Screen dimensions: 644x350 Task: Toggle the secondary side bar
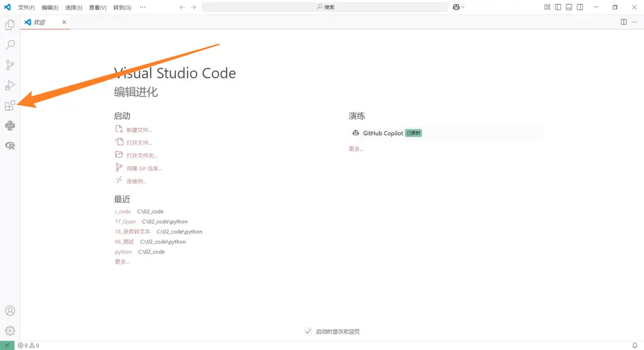click(580, 7)
